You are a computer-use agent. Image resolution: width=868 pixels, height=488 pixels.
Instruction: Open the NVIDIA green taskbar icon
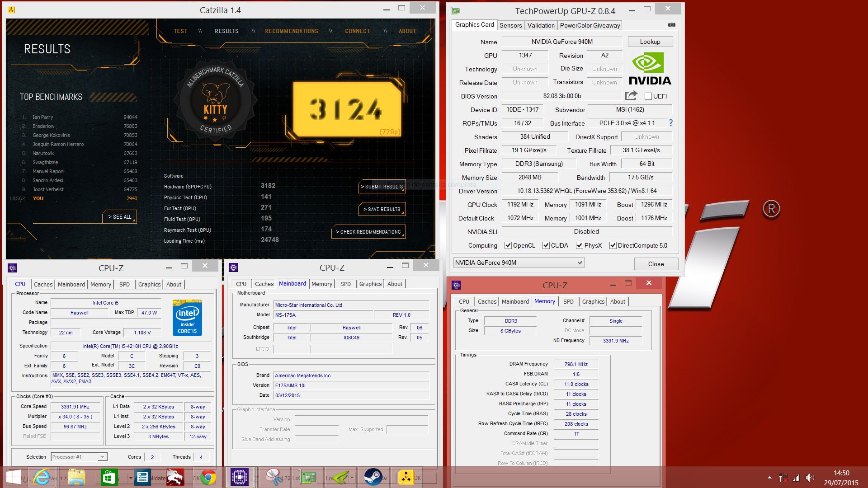[x=340, y=477]
